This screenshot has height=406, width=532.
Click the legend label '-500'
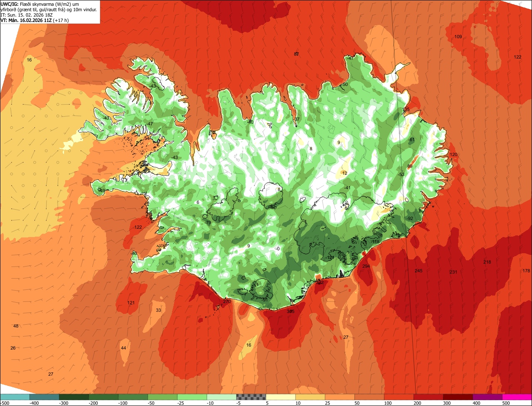[5, 403]
